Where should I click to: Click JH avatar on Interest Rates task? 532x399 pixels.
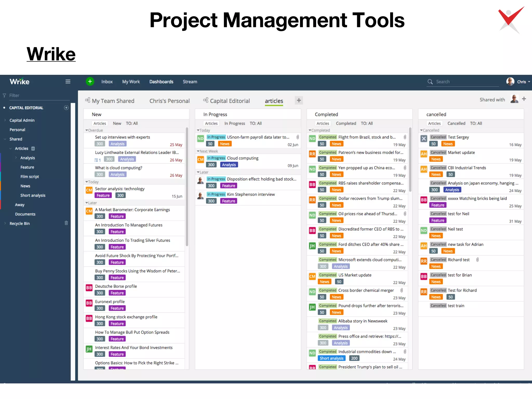point(89,349)
